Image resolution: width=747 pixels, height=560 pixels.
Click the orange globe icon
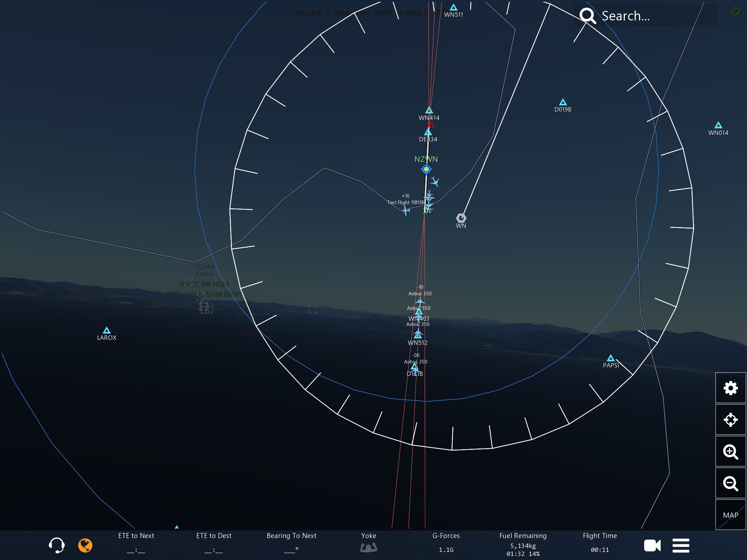[85, 545]
